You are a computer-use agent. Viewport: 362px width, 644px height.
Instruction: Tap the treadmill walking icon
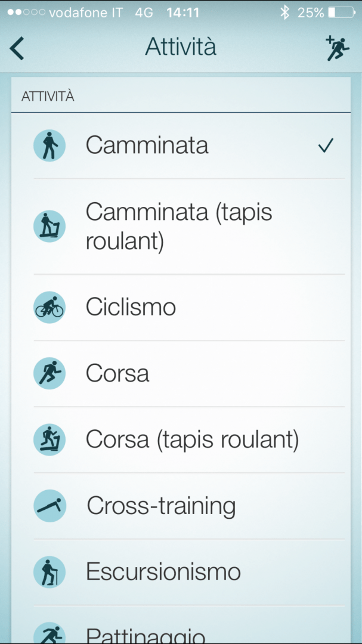tap(49, 227)
